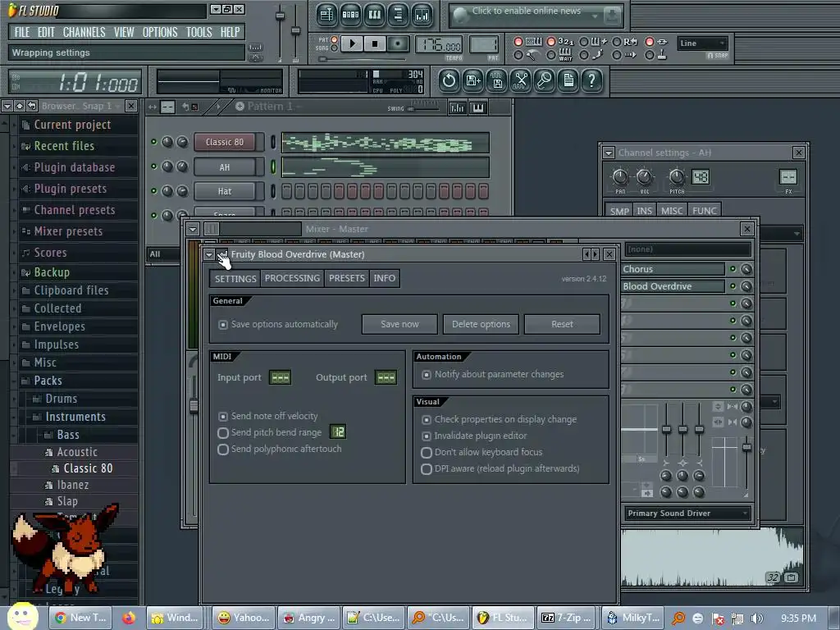
Task: Click the save project icon
Action: pos(473,81)
